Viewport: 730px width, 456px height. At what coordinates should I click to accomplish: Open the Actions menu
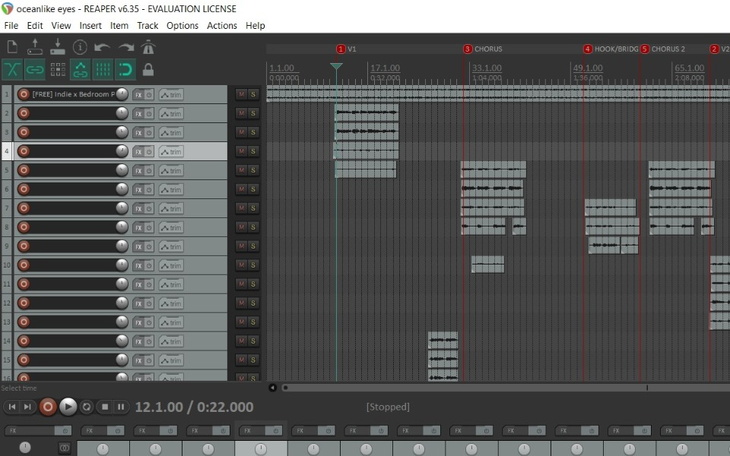[x=222, y=25]
